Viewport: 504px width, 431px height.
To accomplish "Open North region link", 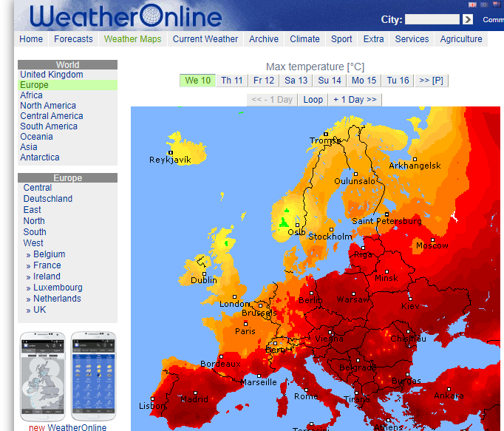I will [34, 221].
